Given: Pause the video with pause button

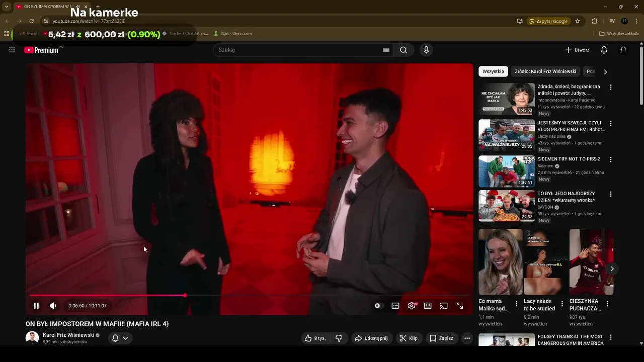Looking at the screenshot, I should 36,306.
